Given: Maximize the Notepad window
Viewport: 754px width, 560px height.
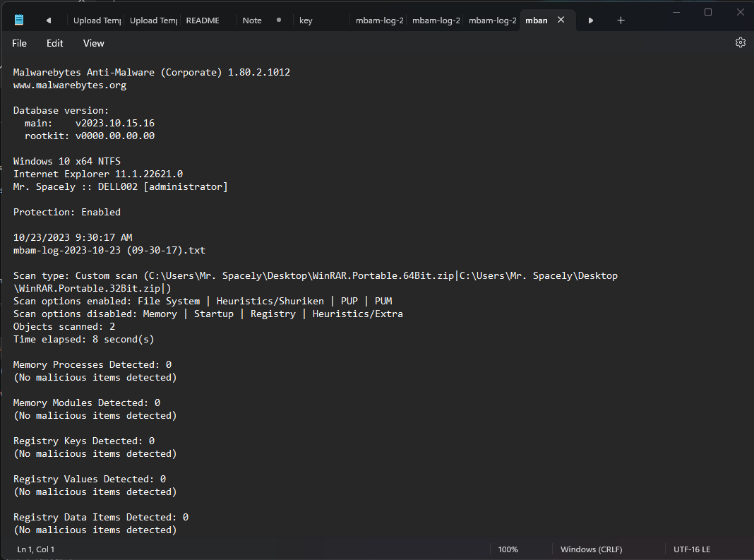Looking at the screenshot, I should 708,12.
